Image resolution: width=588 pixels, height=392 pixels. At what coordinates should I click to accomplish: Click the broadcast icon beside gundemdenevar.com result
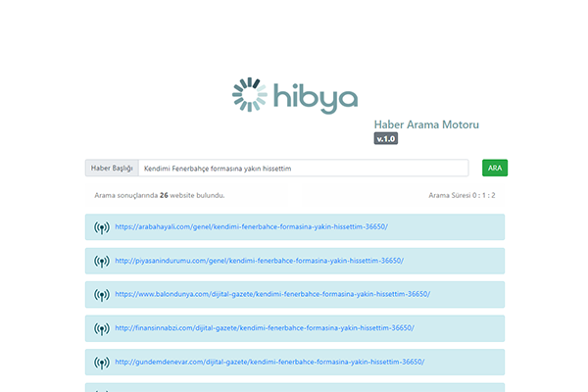[101, 362]
